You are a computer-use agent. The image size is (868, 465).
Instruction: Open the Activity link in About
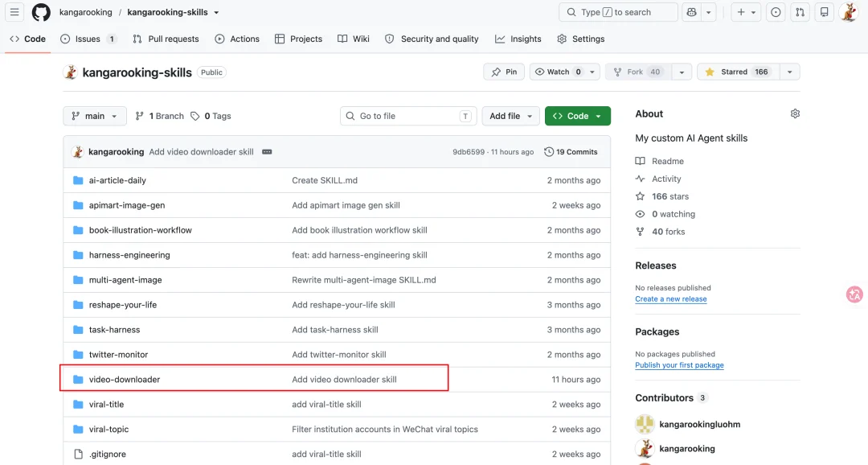[x=658, y=179]
